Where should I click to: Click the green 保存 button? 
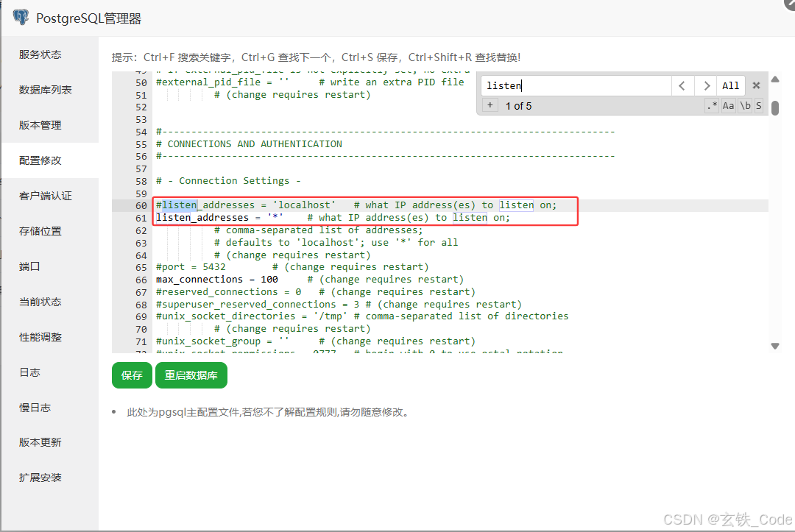pyautogui.click(x=132, y=375)
